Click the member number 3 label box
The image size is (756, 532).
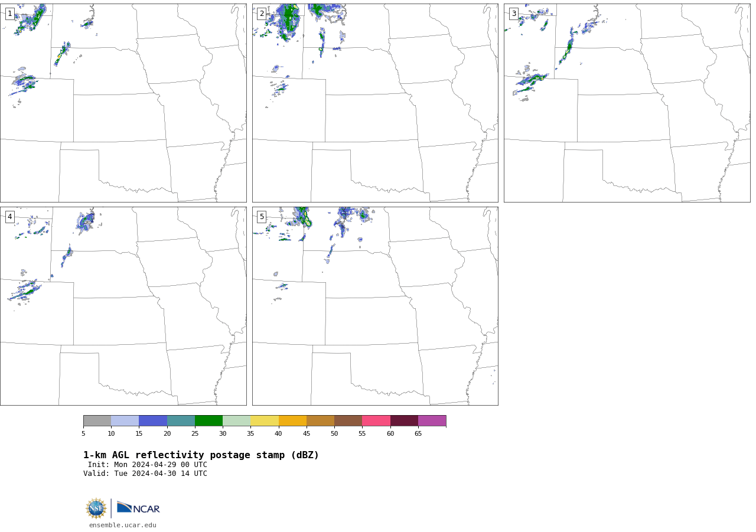pos(514,14)
